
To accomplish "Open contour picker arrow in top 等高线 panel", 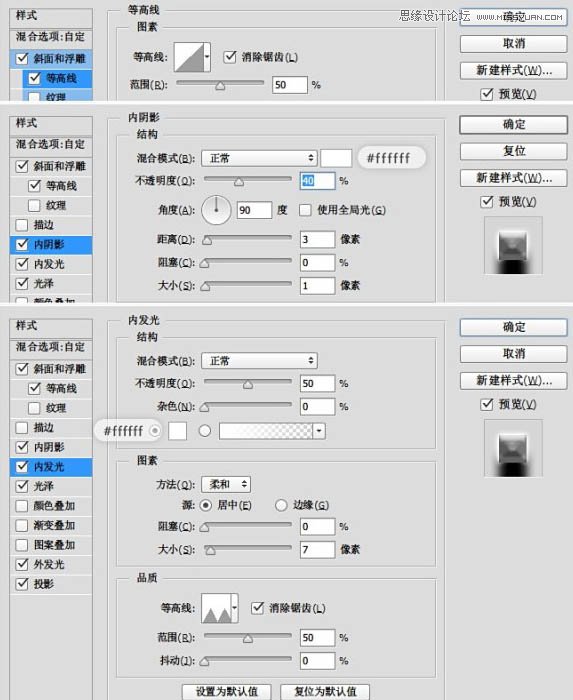I will click(207, 57).
